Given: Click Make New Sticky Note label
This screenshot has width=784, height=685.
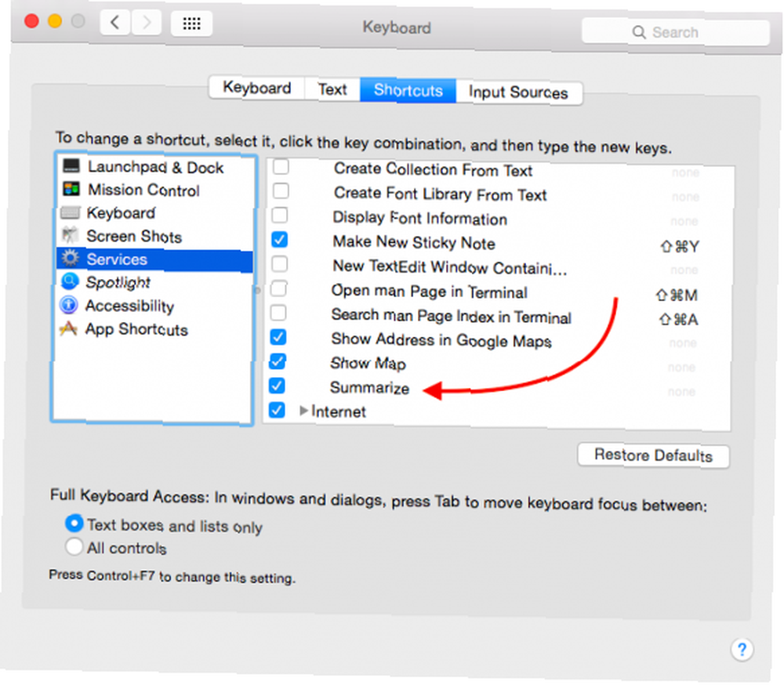Looking at the screenshot, I should [414, 243].
